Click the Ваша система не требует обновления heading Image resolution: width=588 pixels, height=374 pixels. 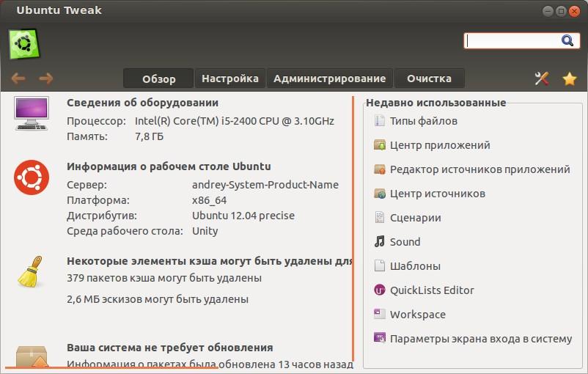170,348
